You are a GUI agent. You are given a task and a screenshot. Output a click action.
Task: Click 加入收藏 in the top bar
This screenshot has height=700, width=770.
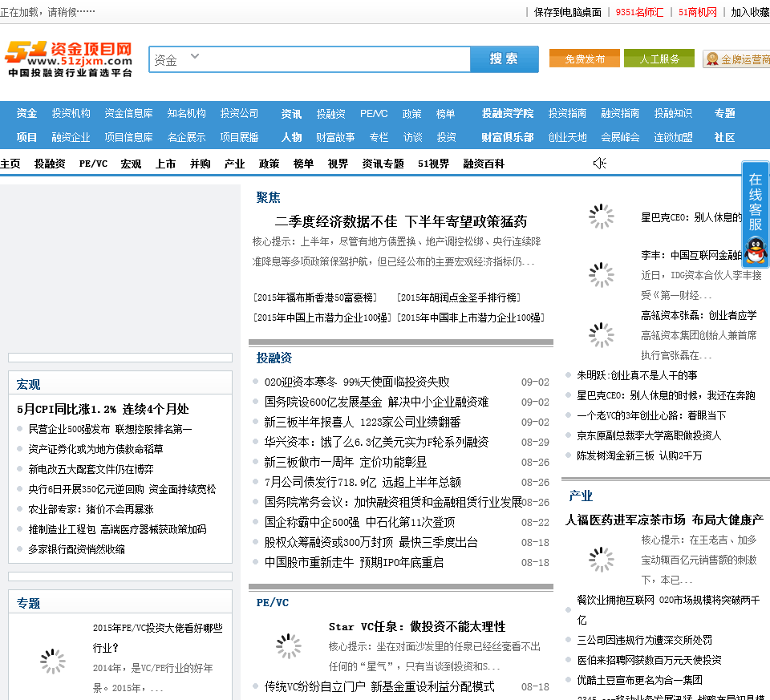point(749,12)
